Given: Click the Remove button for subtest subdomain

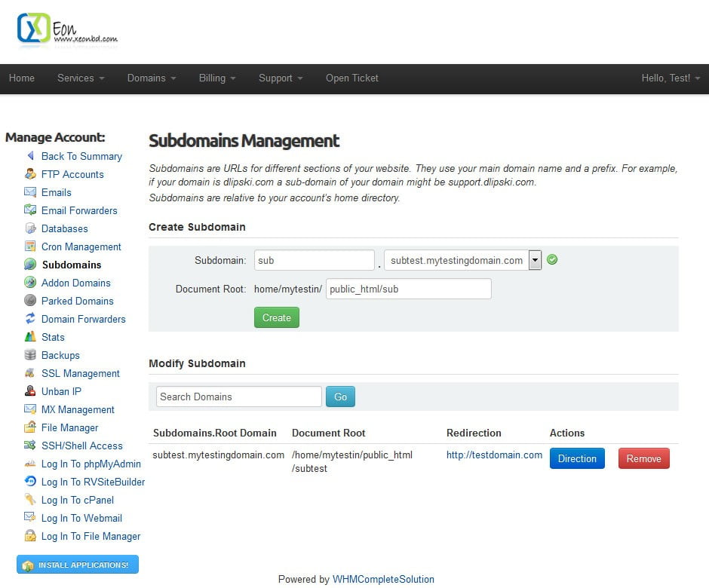Looking at the screenshot, I should pos(643,458).
